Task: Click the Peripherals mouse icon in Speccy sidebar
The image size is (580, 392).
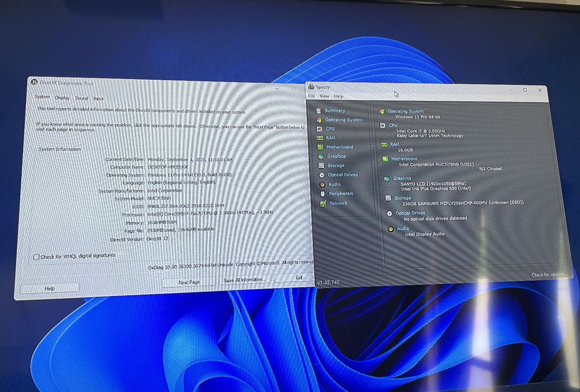Action: [323, 194]
